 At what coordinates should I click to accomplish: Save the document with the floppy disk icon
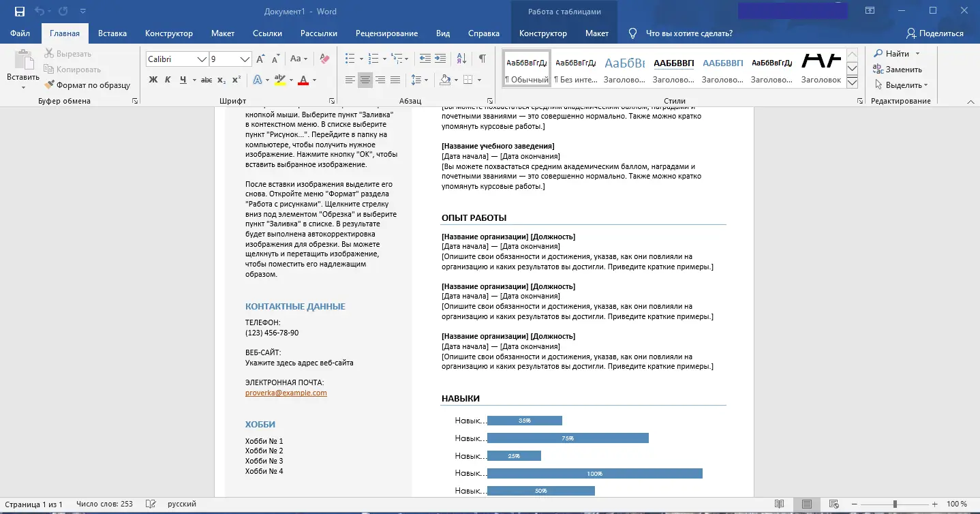(19, 11)
